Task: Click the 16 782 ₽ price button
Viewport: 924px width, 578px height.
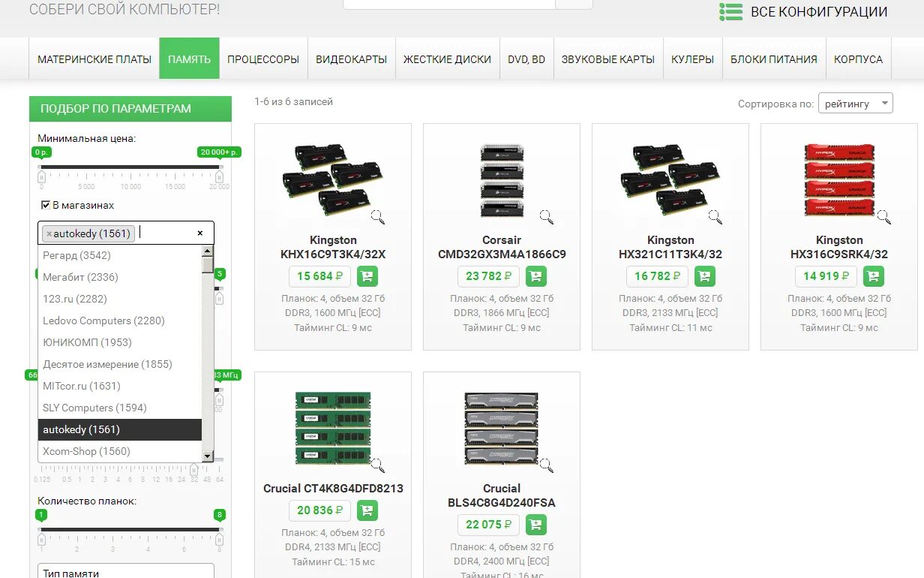Action: click(658, 276)
